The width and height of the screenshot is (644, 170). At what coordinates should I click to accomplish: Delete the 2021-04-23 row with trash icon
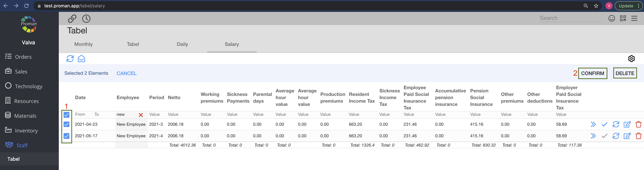coord(638,124)
